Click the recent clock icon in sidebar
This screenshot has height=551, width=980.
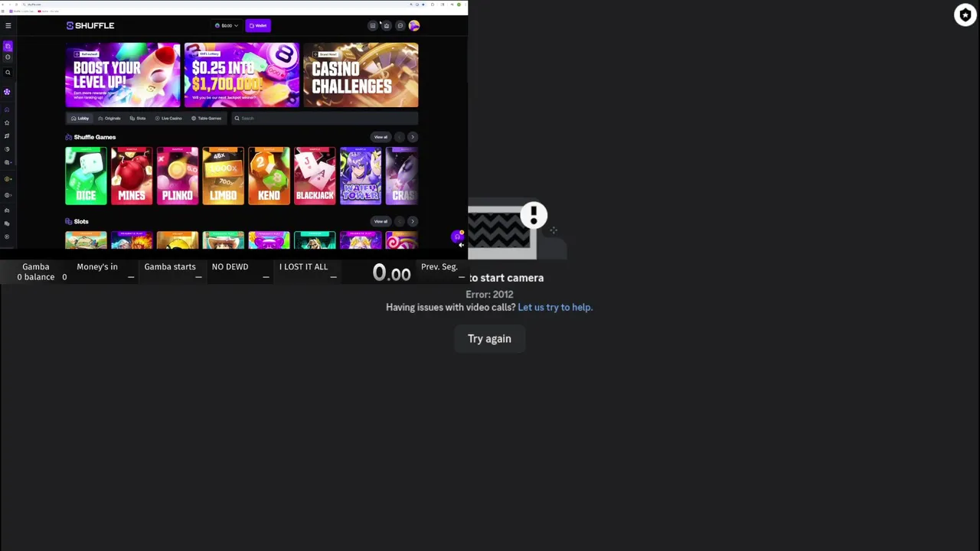(7, 149)
